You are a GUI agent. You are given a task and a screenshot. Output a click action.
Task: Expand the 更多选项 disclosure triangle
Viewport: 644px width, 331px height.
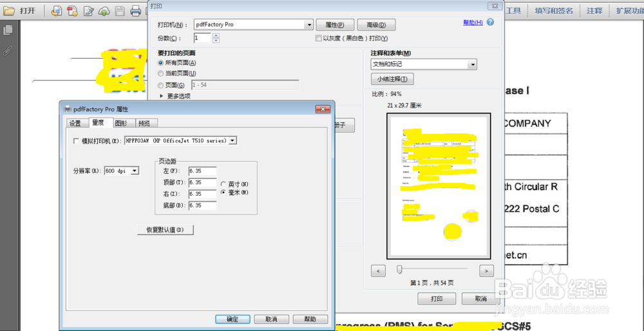(162, 96)
